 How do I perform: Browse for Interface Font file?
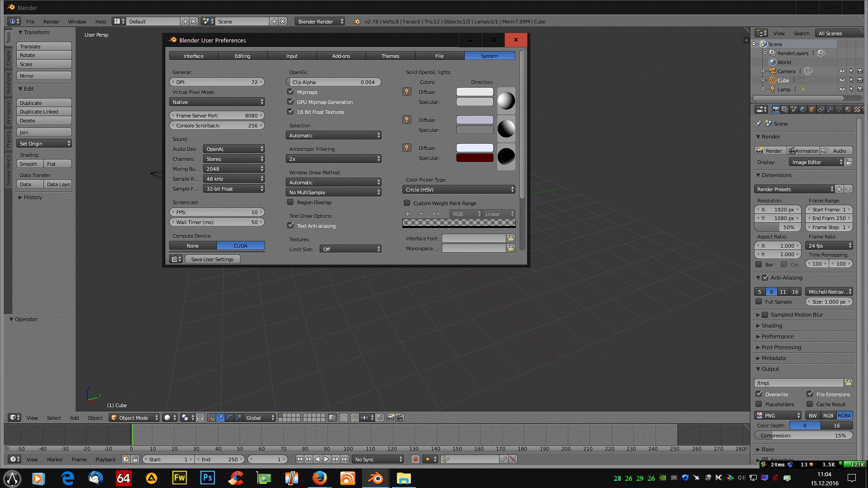click(510, 238)
